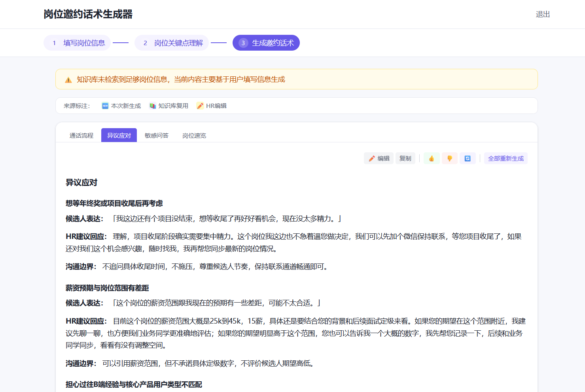Click the HR编辑 legend text
Screen dimensions: 585x392
(216, 106)
